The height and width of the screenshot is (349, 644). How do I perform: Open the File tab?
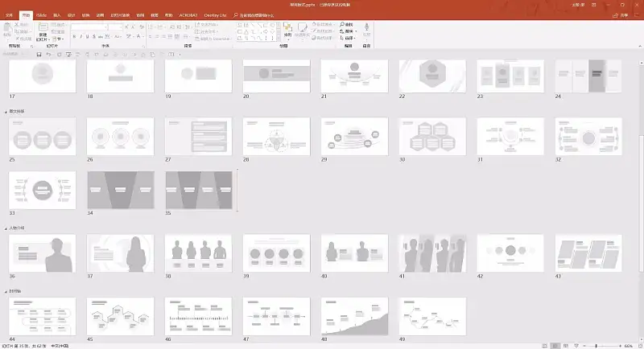coord(9,15)
